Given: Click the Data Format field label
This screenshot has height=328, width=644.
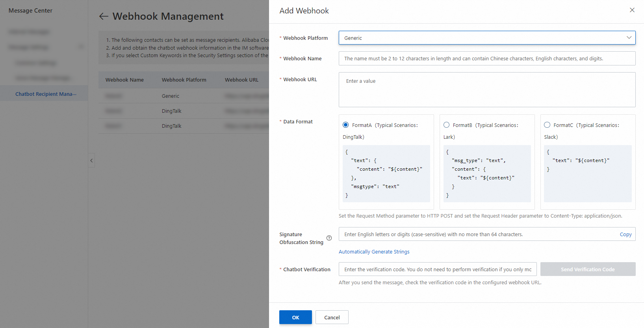Looking at the screenshot, I should point(298,121).
